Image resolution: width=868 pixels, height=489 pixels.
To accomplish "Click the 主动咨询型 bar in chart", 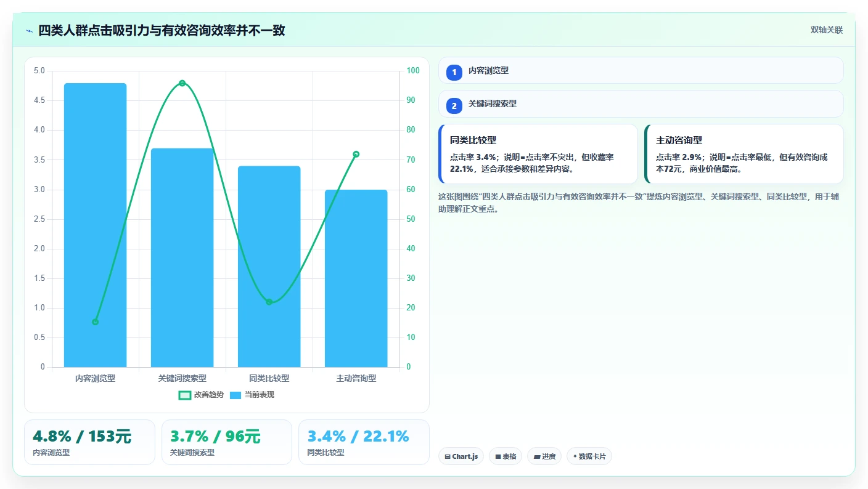I will (x=356, y=278).
